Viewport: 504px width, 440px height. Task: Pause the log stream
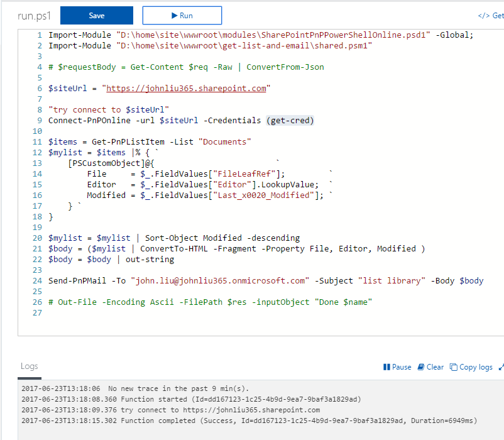[397, 367]
